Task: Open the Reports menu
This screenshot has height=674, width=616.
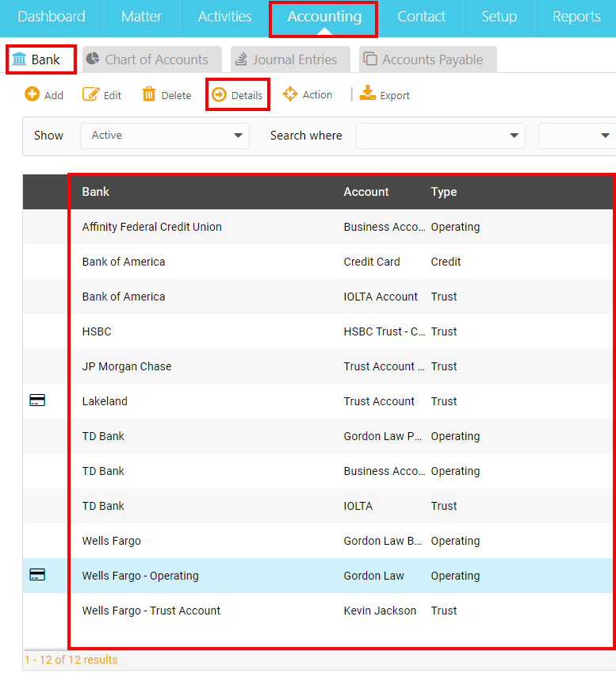Action: coord(576,17)
